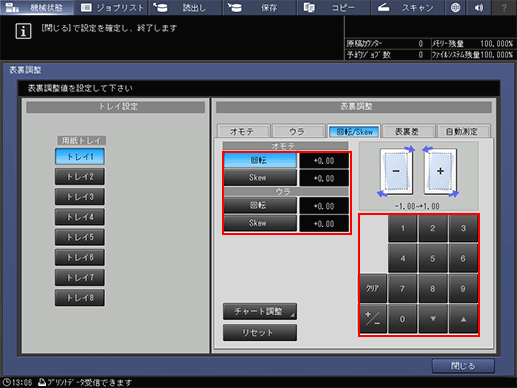Open help with the question mark icon
This screenshot has width=517, height=388.
click(504, 7)
